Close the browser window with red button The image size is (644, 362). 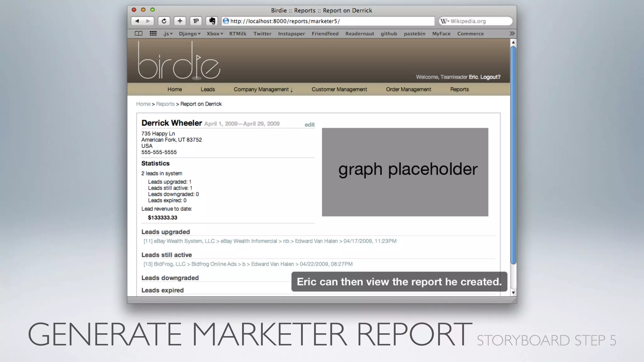tap(134, 10)
